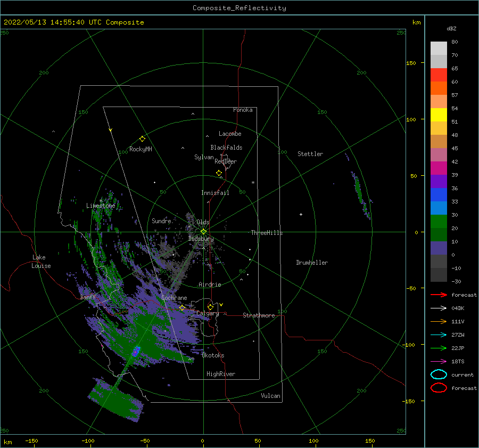Click the yellow radar-center diamond near Olds
Viewport: 479px width, 448px height.
pyautogui.click(x=203, y=232)
